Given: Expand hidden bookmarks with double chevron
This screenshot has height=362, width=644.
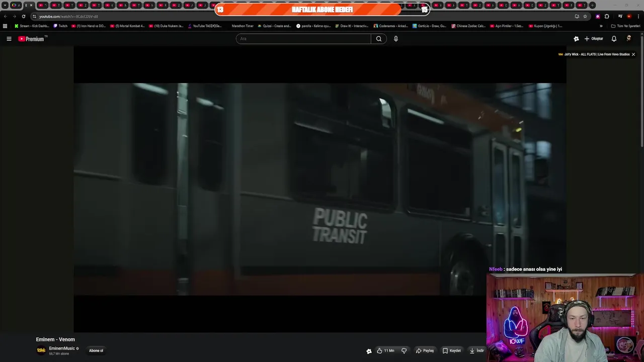Looking at the screenshot, I should [x=601, y=26].
